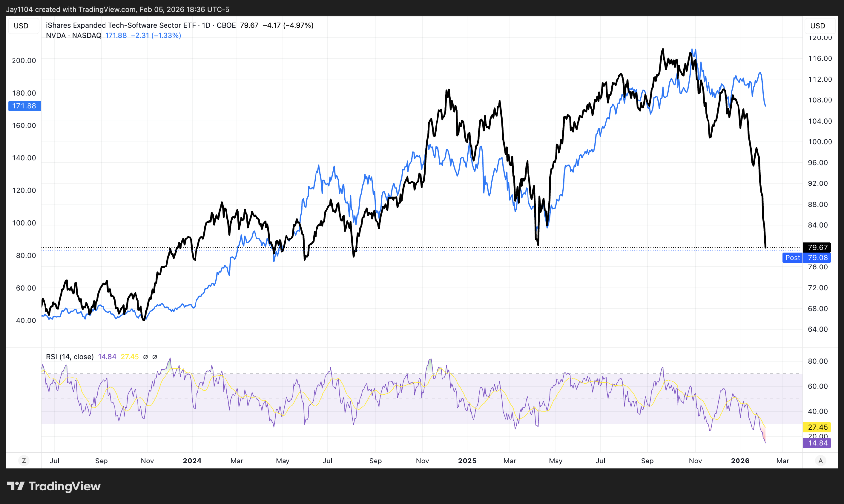Click the first ∅ symbol in RSI legend

[x=145, y=357]
